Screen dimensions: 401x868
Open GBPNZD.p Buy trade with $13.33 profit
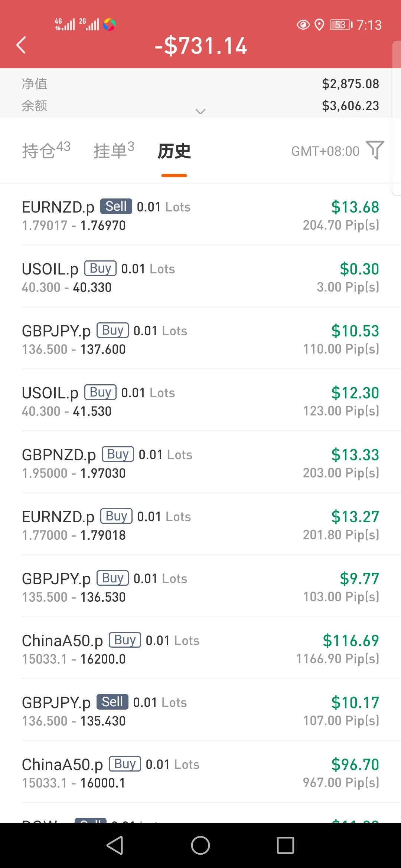point(200,463)
